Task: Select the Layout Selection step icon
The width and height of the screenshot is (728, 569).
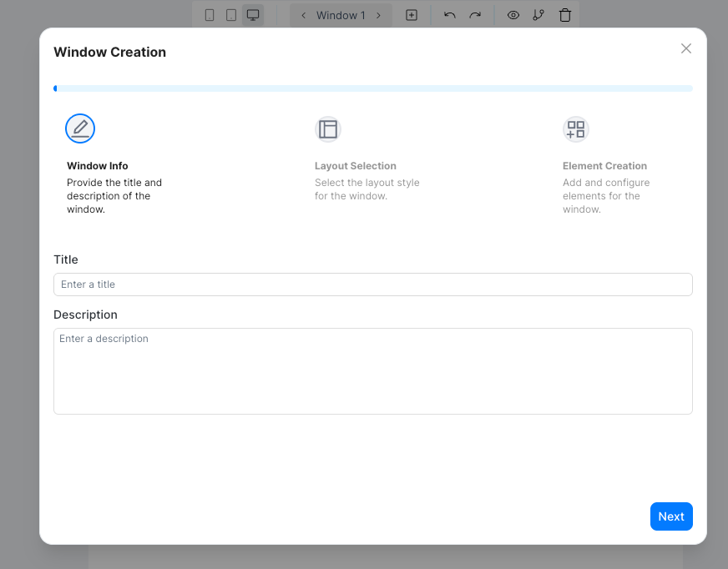Action: pos(328,128)
